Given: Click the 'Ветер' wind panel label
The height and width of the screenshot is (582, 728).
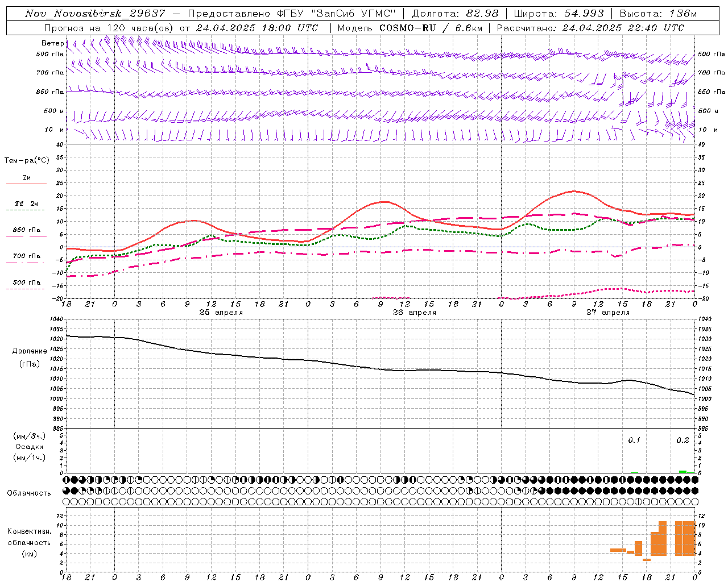Looking at the screenshot, I should click(52, 43).
